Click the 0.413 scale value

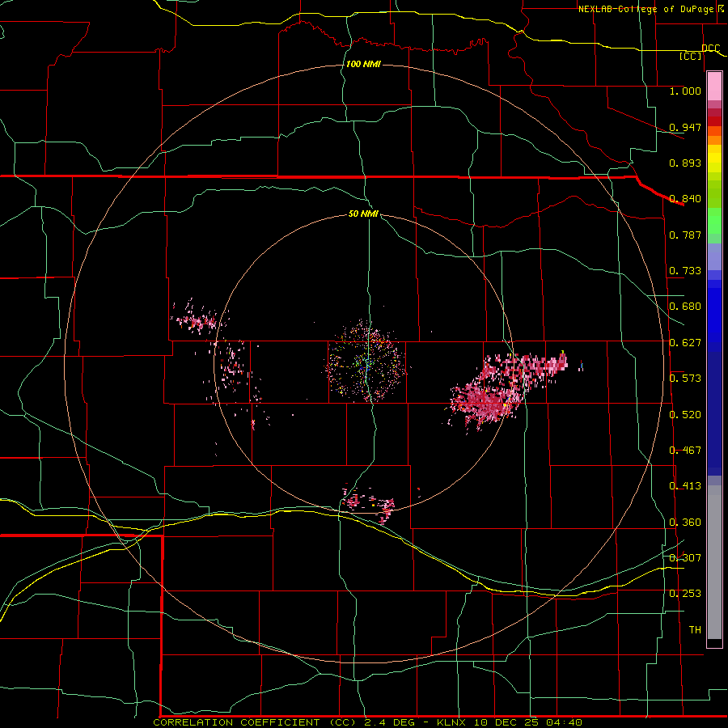685,486
